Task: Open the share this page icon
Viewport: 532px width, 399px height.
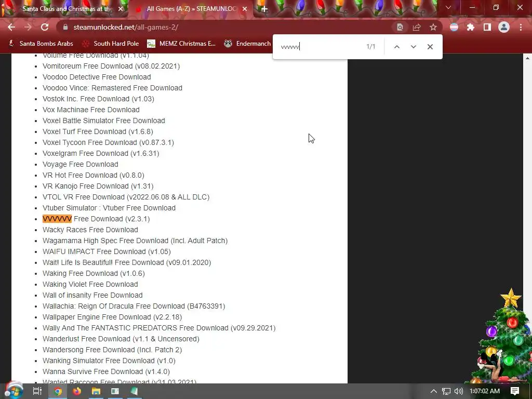Action: pyautogui.click(x=417, y=27)
